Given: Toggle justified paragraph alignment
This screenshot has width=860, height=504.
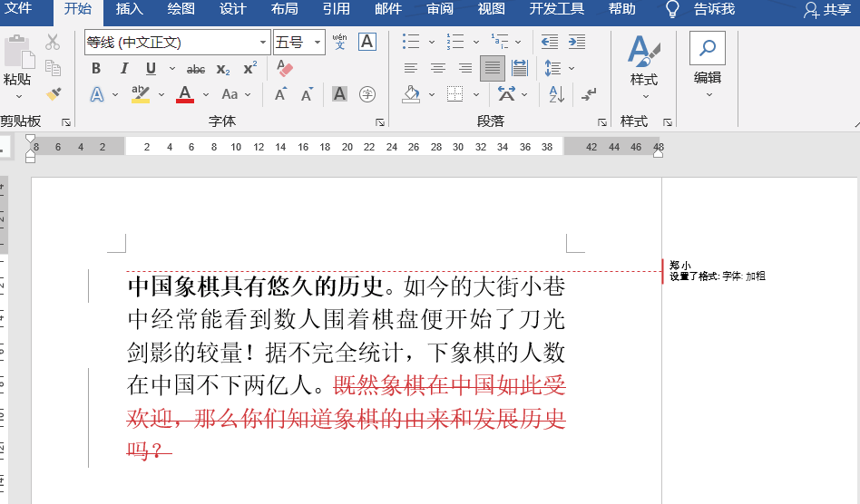Looking at the screenshot, I should click(493, 69).
